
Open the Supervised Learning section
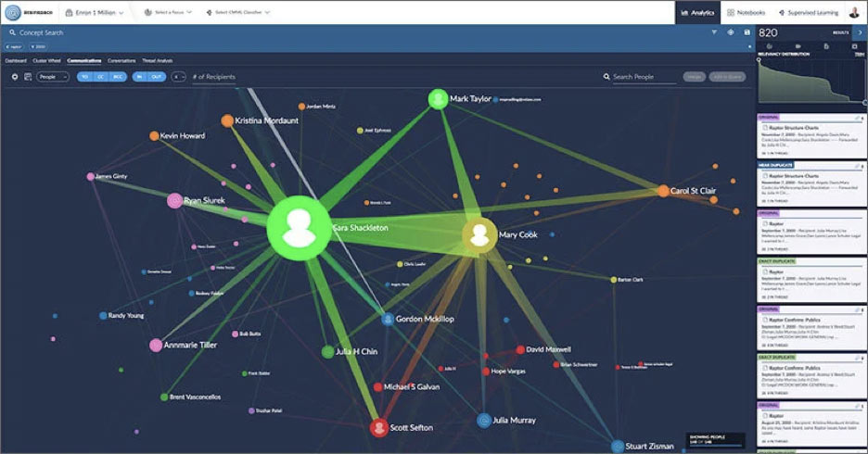807,12
